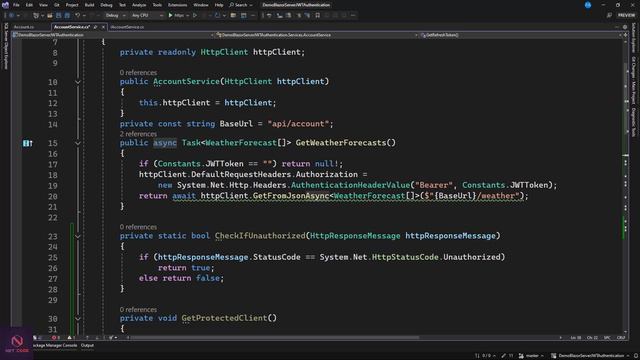
Task: Open the File menu
Action: coord(16,5)
